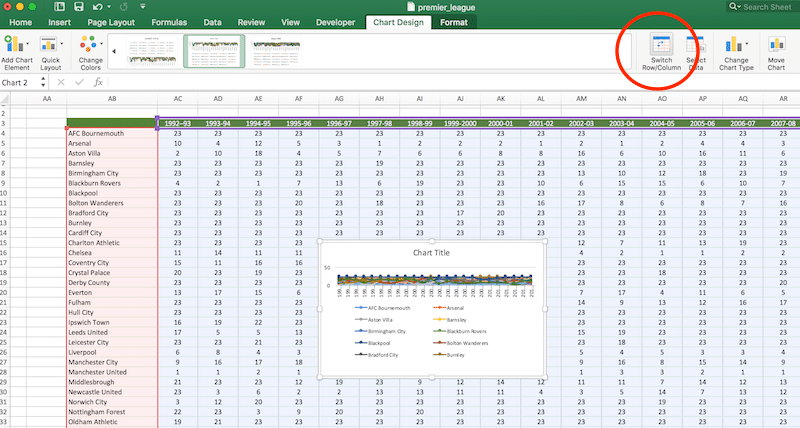This screenshot has height=428, width=800.
Task: Click the Move Chart icon
Action: coord(776,45)
